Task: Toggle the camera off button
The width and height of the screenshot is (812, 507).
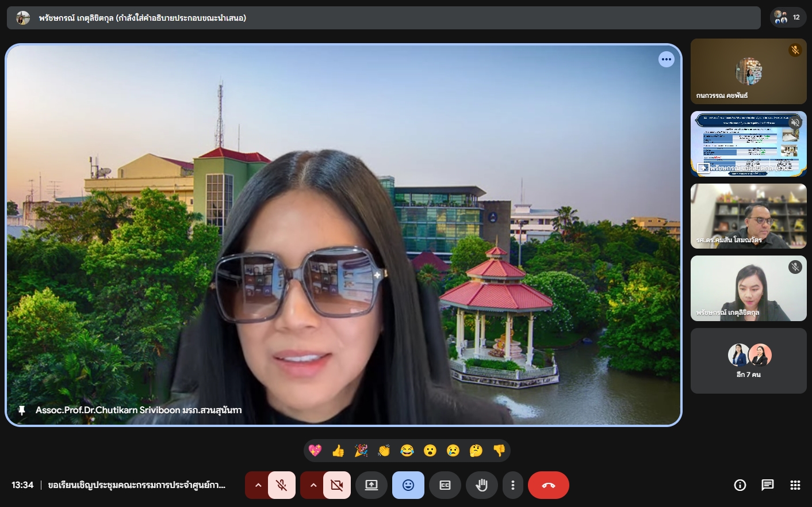Action: pyautogui.click(x=336, y=485)
